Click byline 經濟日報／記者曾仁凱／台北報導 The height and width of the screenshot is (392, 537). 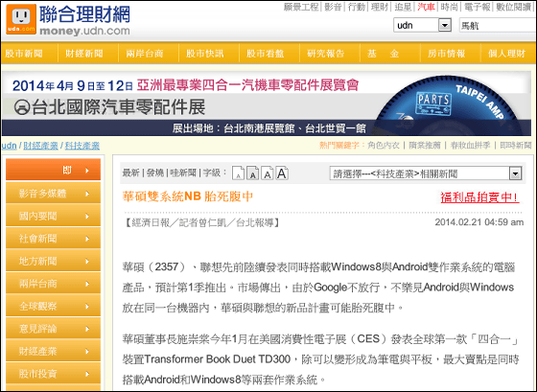click(x=202, y=223)
